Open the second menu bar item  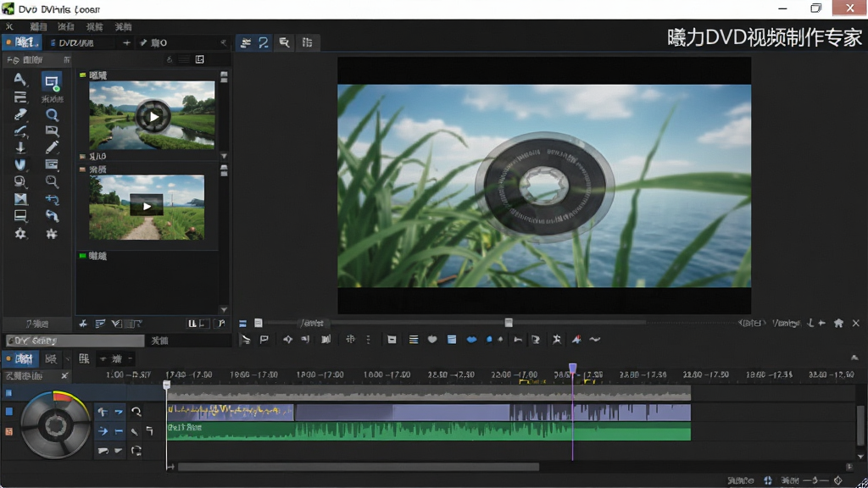coord(38,26)
